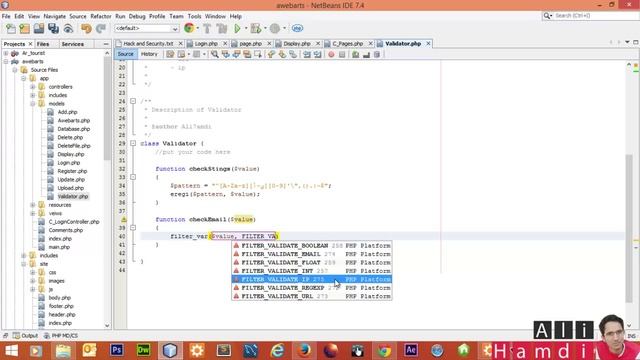Click the Profile Project toolbar icon
This screenshot has width=640, height=360.
[x=275, y=29]
